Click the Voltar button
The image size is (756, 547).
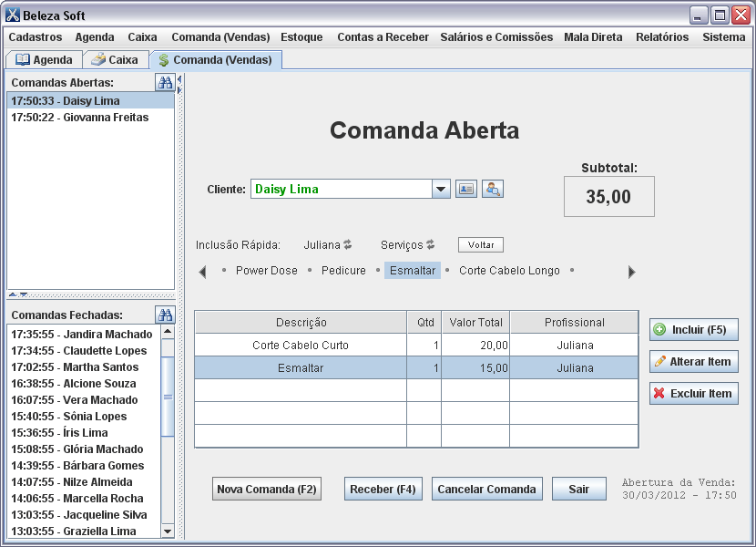coord(481,244)
